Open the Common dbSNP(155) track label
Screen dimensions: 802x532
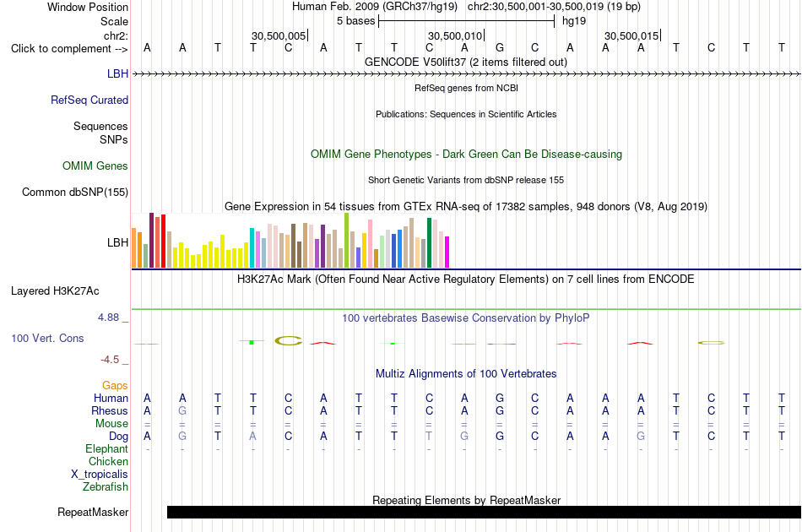75,192
